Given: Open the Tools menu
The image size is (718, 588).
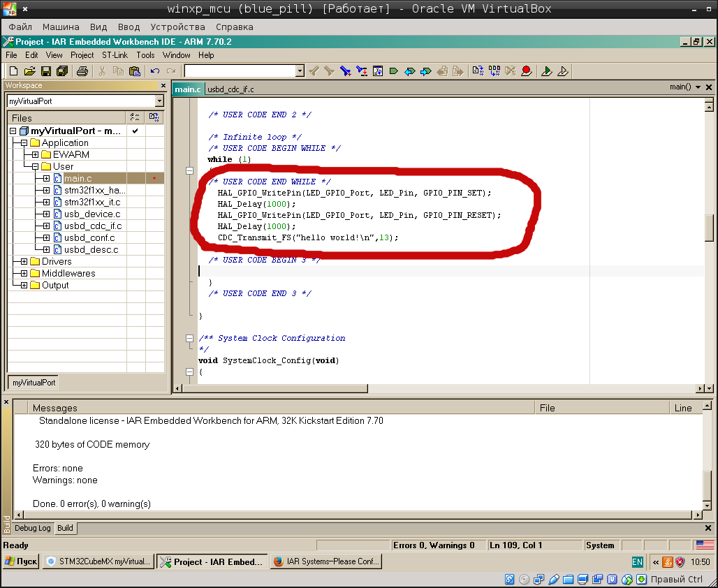Looking at the screenshot, I should click(145, 55).
